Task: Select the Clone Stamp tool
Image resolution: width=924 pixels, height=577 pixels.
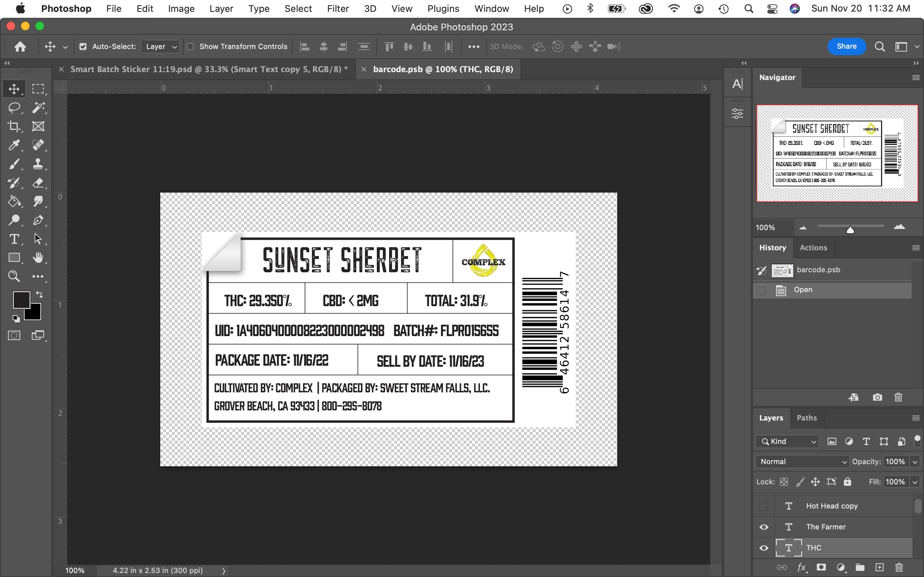Action: (38, 164)
